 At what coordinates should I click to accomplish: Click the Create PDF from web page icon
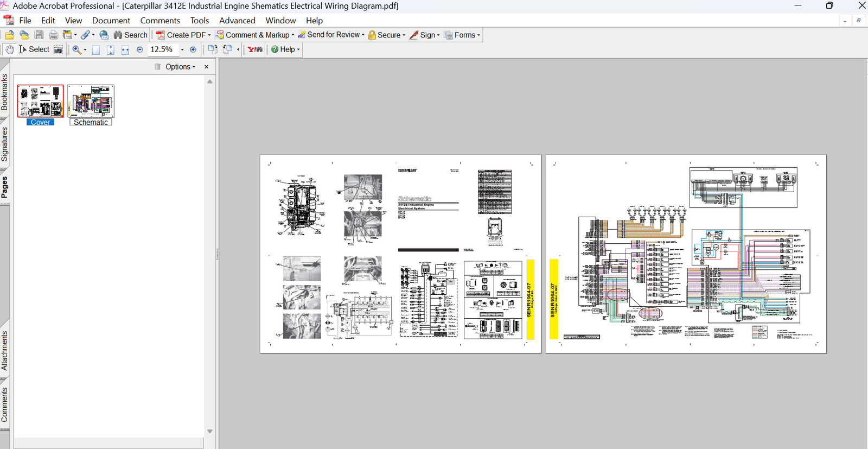(x=24, y=35)
